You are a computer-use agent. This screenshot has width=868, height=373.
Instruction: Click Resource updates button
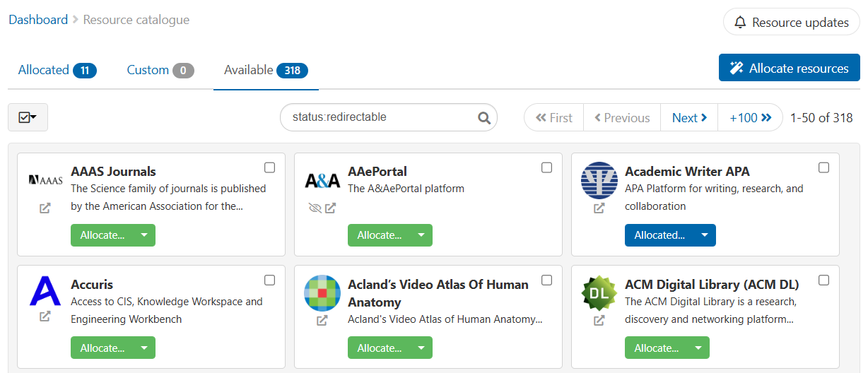pyautogui.click(x=792, y=23)
